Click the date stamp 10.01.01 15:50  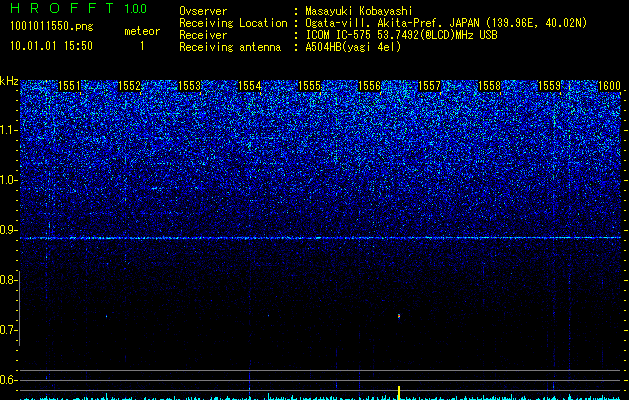click(x=51, y=46)
